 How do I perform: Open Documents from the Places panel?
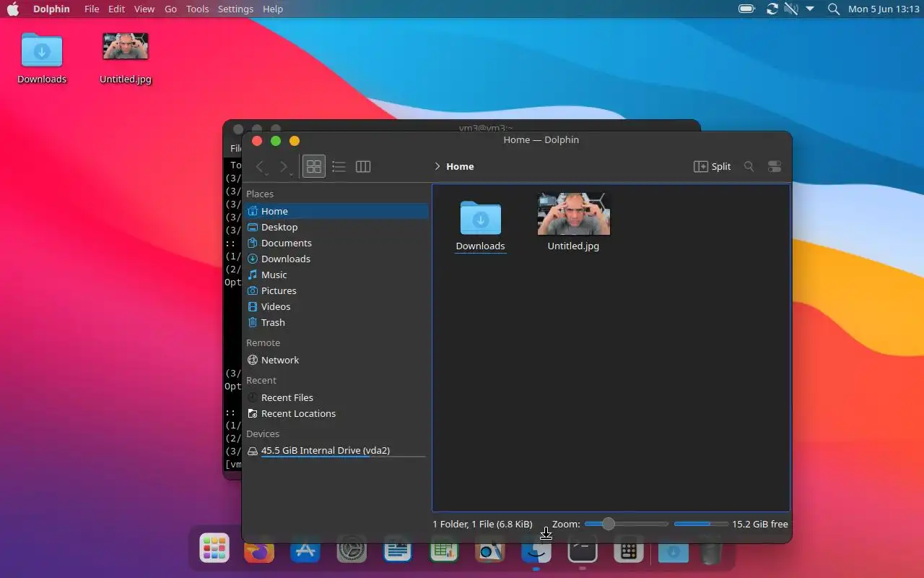(336, 243)
